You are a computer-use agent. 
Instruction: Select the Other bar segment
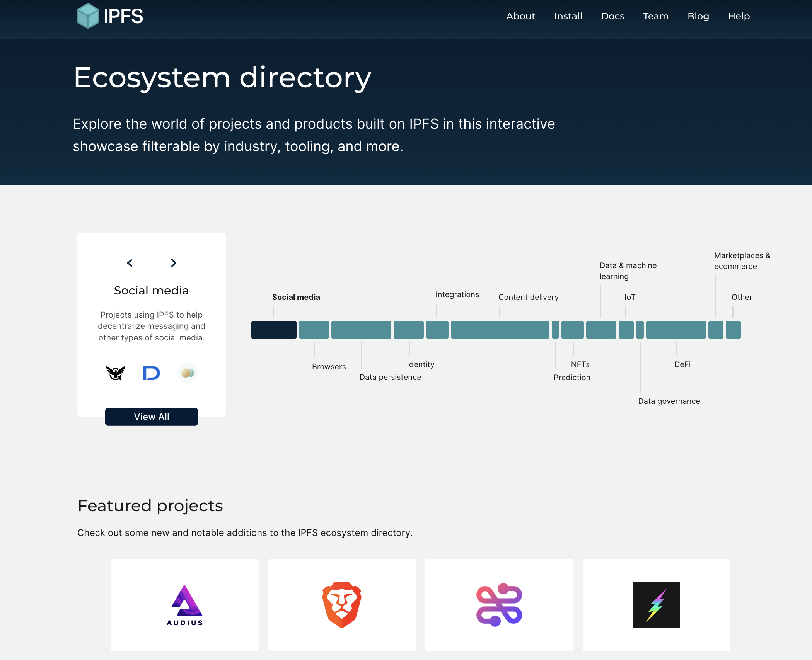(x=733, y=330)
